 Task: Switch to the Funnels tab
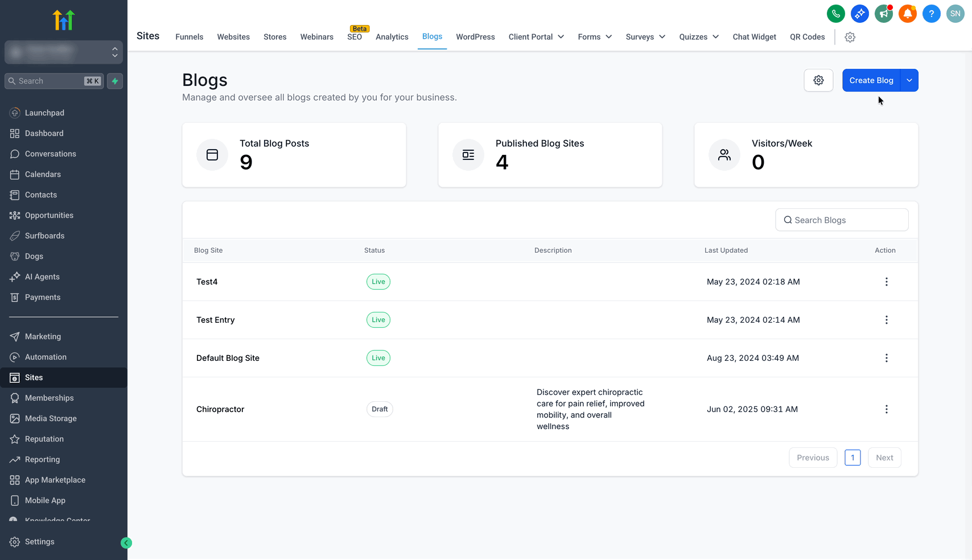[x=189, y=37]
